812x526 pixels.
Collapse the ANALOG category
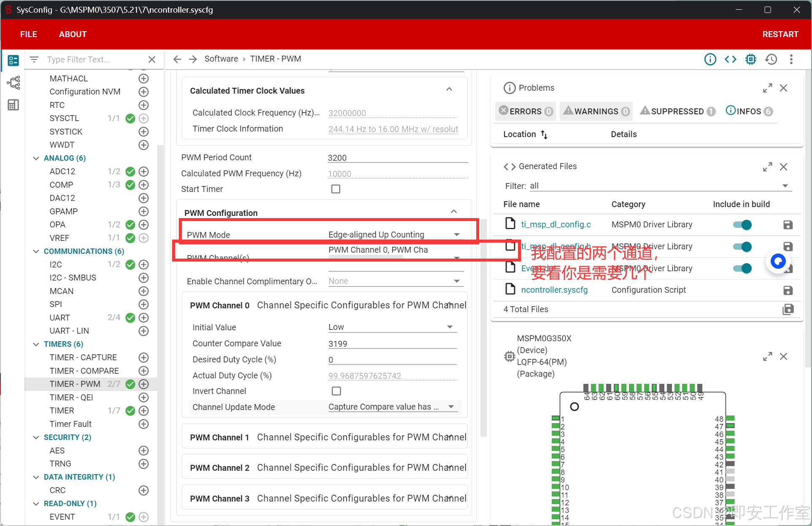[36, 158]
